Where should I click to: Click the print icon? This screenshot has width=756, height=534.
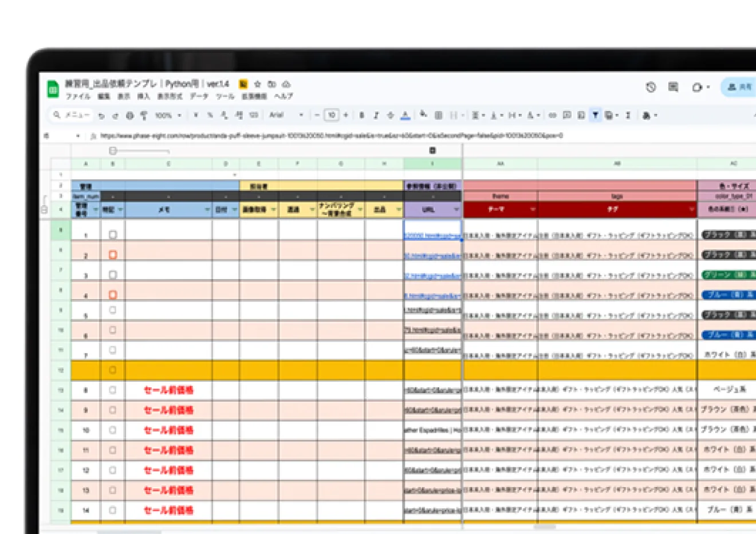[x=130, y=116]
